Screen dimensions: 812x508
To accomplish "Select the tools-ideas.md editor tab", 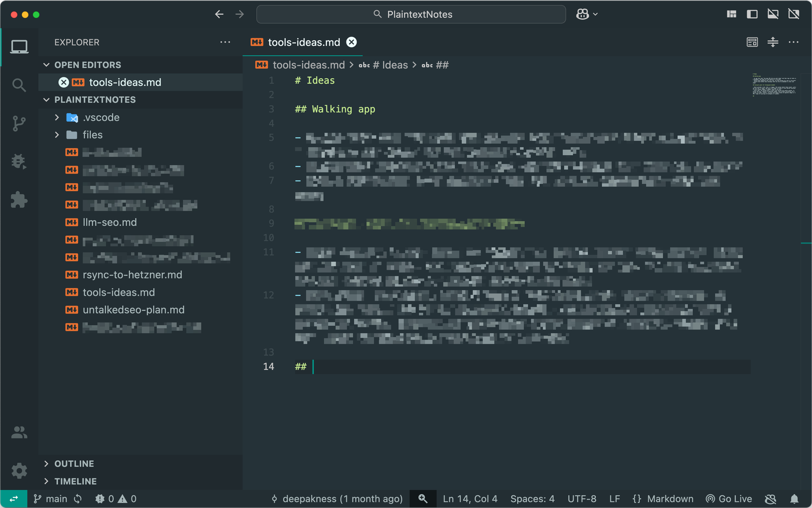I will coord(303,42).
